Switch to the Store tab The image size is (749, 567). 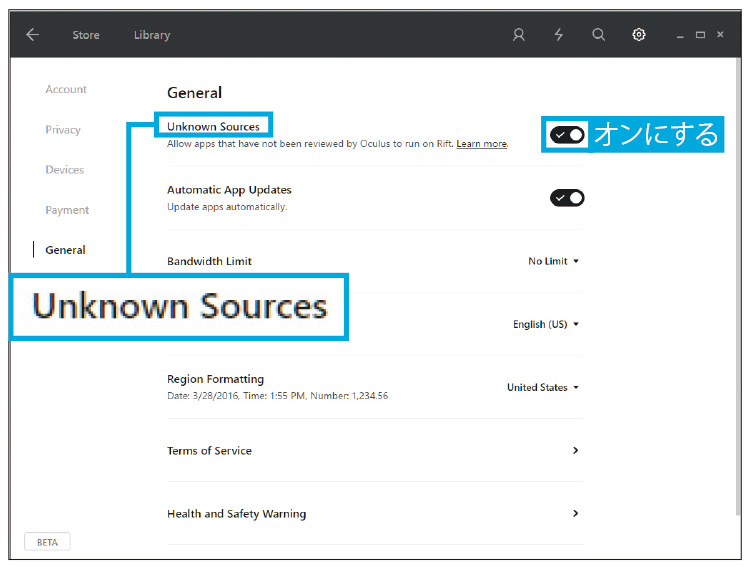pos(86,35)
